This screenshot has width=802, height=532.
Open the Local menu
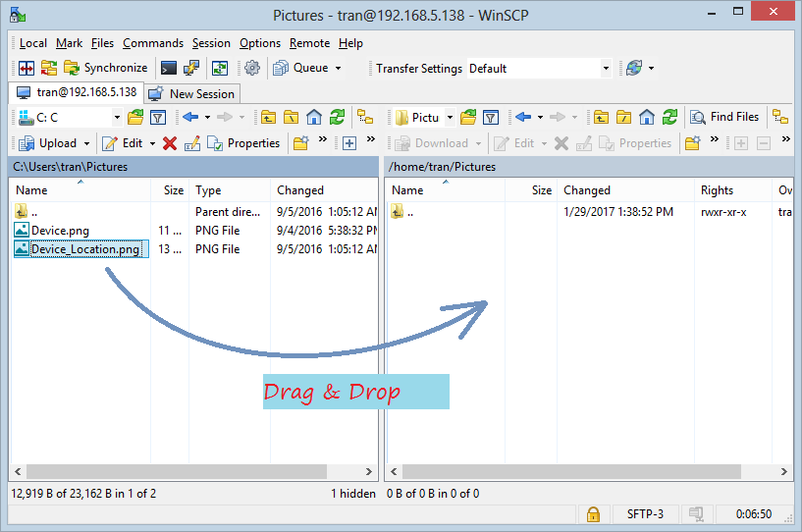pos(33,43)
